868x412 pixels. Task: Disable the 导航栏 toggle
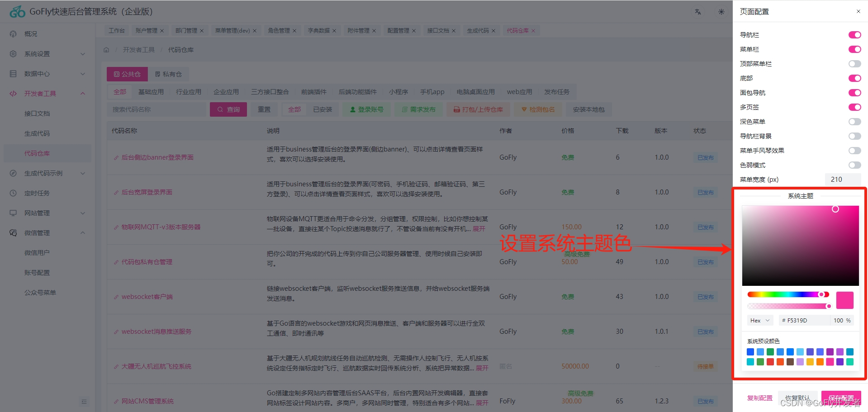click(854, 35)
